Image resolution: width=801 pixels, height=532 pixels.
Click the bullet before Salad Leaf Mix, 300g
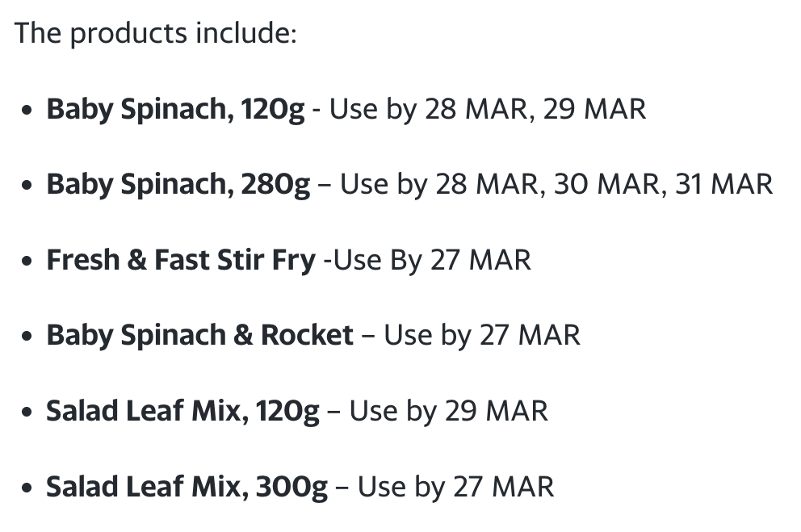click(27, 487)
